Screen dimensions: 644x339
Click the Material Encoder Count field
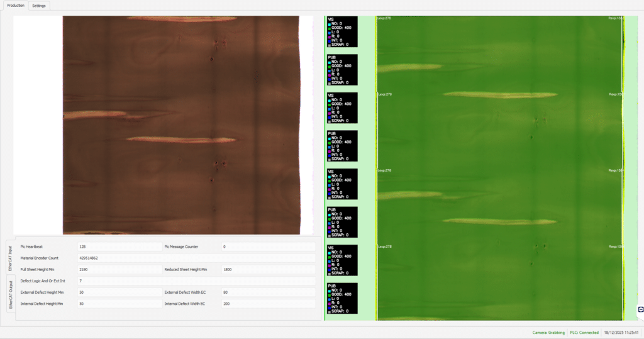coord(196,258)
